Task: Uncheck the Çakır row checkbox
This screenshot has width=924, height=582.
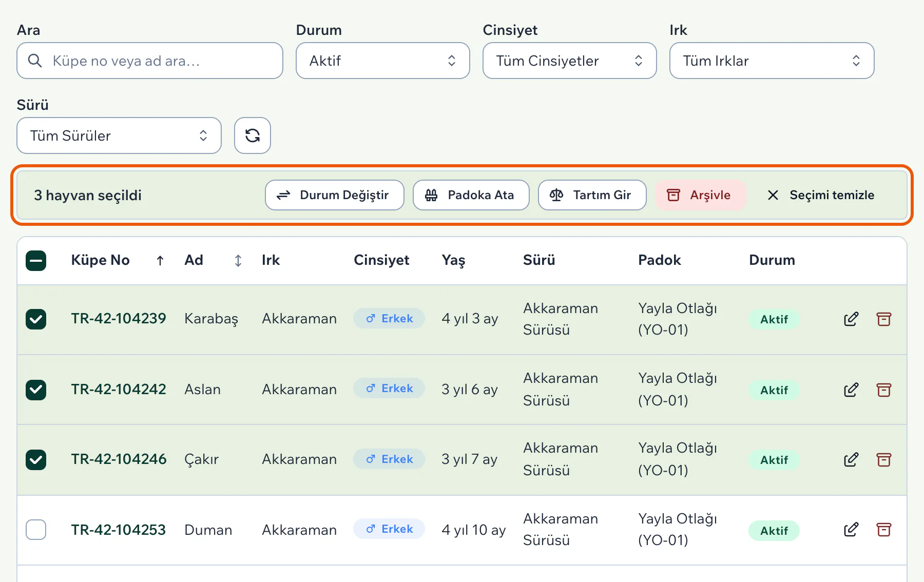Action: pyautogui.click(x=36, y=460)
